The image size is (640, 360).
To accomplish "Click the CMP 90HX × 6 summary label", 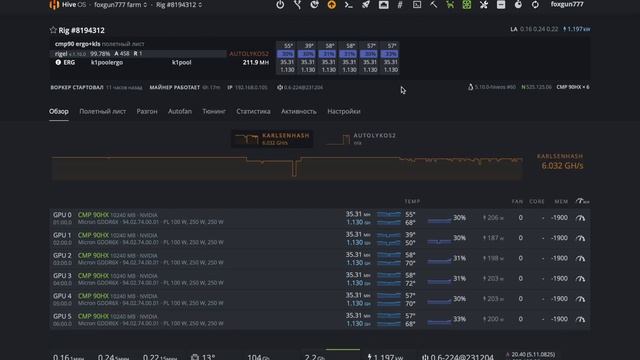I will [573, 87].
